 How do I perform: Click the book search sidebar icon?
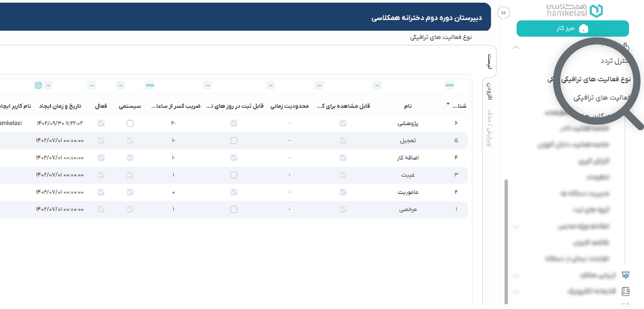(625, 291)
